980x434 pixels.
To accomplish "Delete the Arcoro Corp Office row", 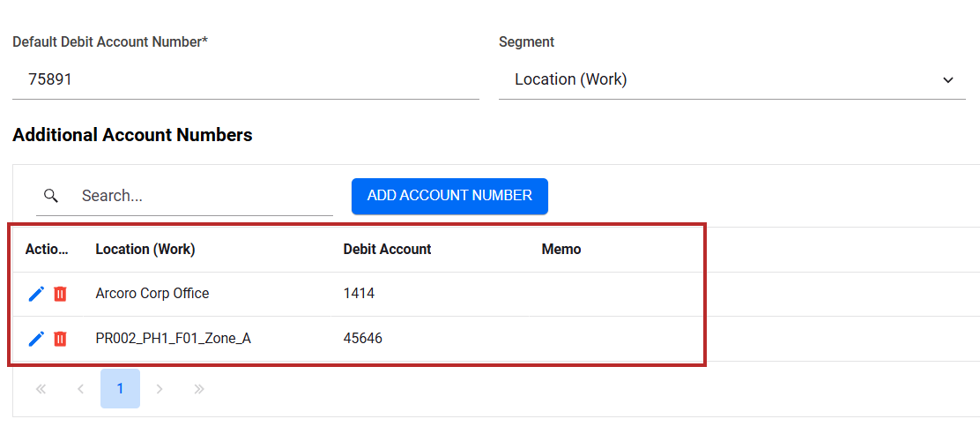I will coord(60,293).
